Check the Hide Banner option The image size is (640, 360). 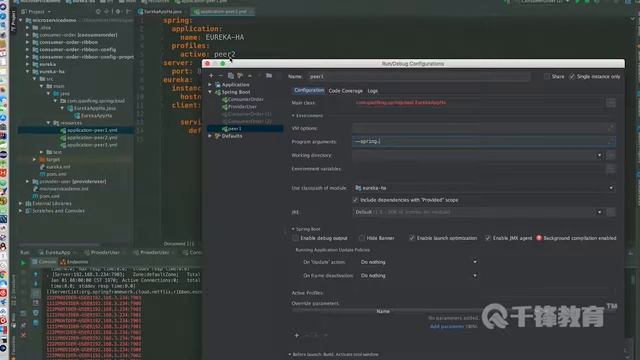point(362,238)
